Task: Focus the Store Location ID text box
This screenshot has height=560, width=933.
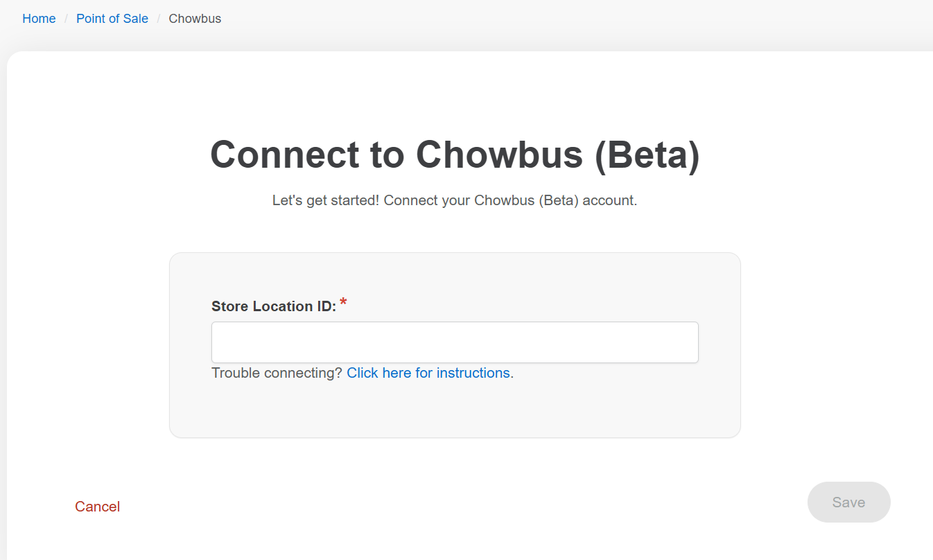Action: (455, 342)
